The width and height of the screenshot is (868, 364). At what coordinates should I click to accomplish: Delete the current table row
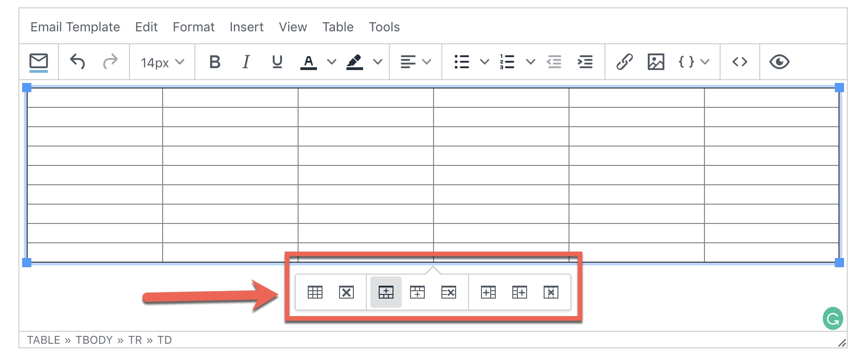449,292
